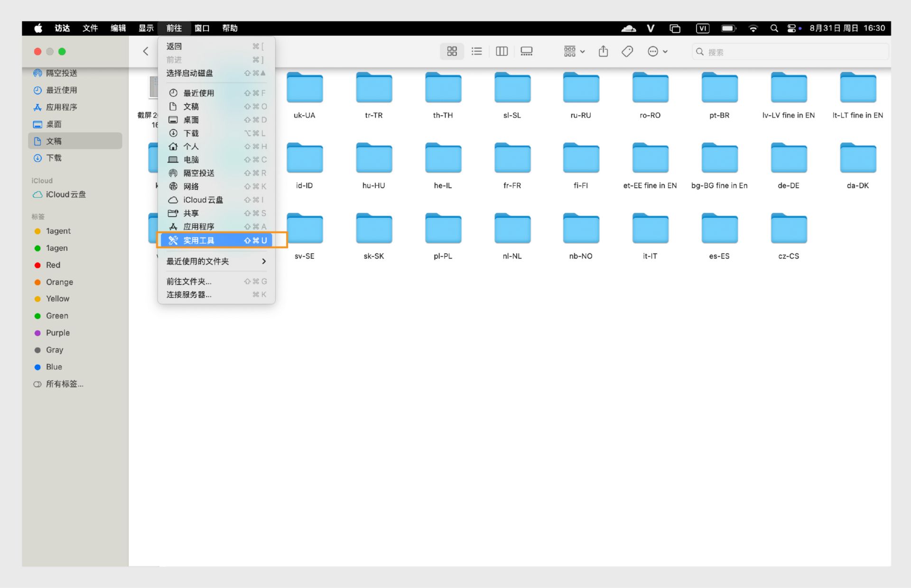The width and height of the screenshot is (911, 588).
Task: Open the 窗口 menu
Action: (202, 28)
